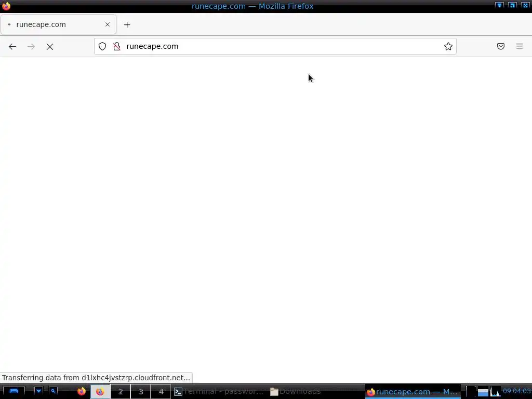This screenshot has width=532, height=399.
Task: Open the taskbar dropdown arrow menu
Action: [x=38, y=391]
